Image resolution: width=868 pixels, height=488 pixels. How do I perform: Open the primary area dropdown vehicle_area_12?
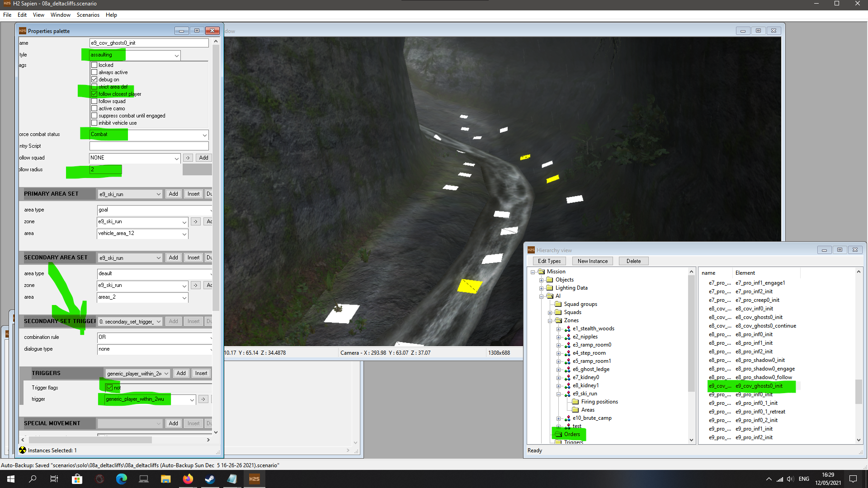coord(184,234)
